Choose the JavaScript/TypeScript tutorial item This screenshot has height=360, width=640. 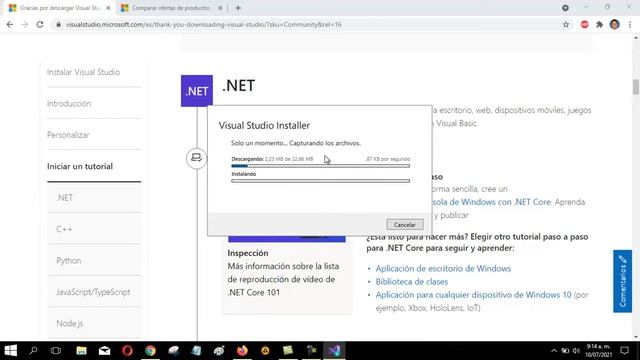point(94,292)
